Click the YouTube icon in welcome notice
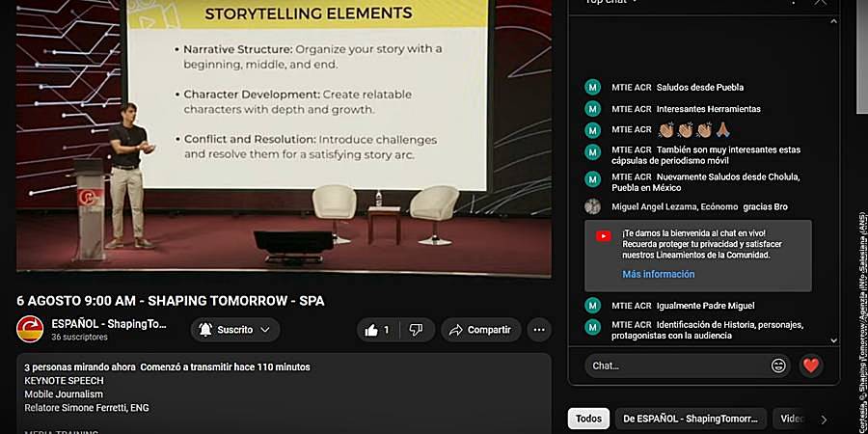Viewport: 868px width, 434px height. (604, 236)
